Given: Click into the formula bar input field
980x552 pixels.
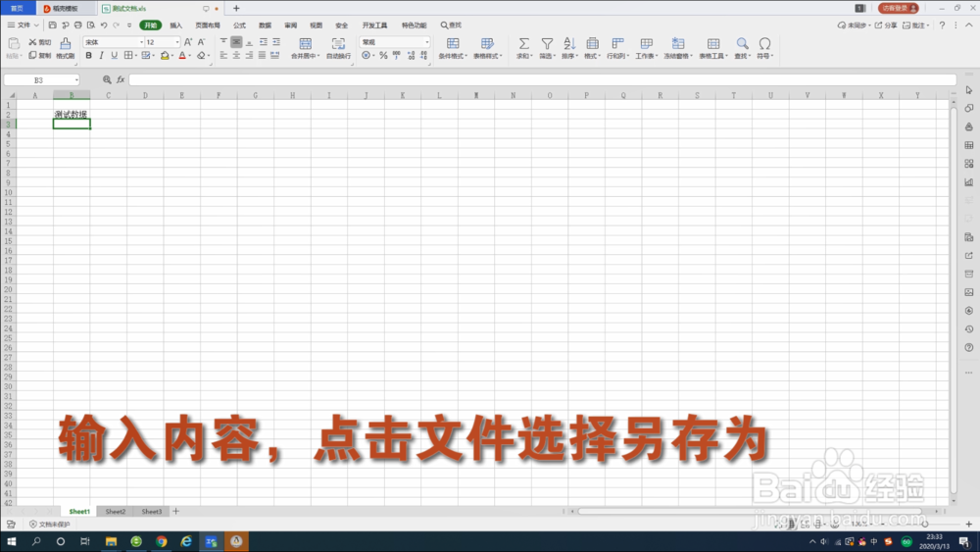Looking at the screenshot, I should click(542, 80).
